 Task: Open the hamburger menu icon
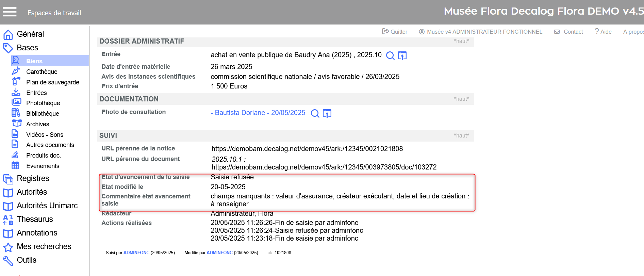tap(10, 12)
